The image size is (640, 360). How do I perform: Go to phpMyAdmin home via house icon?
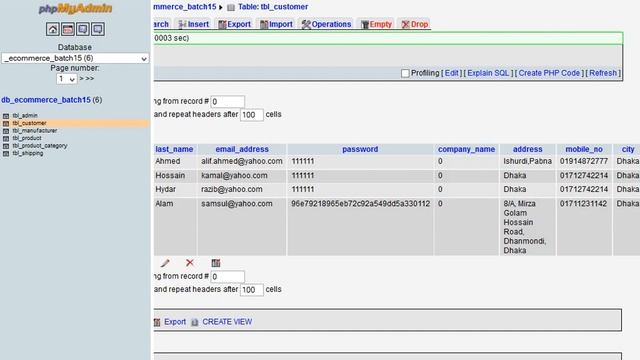click(53, 29)
